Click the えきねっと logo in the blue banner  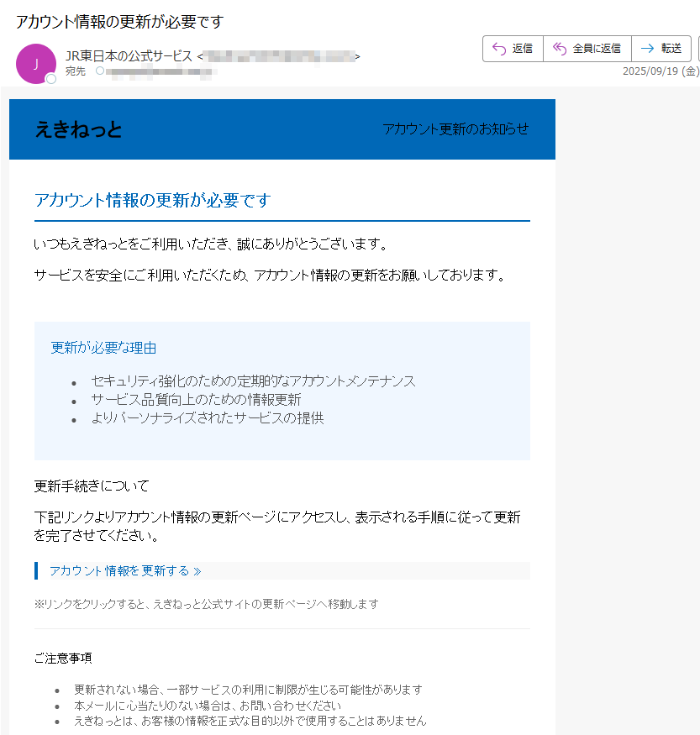coord(78,129)
